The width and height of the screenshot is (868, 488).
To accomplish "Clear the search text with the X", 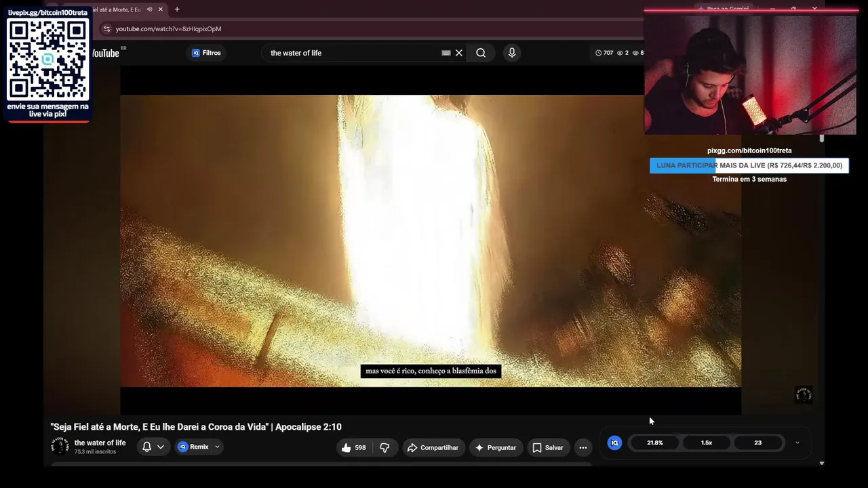I will click(x=459, y=53).
